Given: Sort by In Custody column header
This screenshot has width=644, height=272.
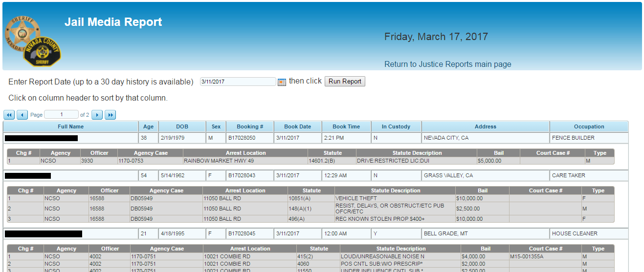Looking at the screenshot, I should click(396, 126).
